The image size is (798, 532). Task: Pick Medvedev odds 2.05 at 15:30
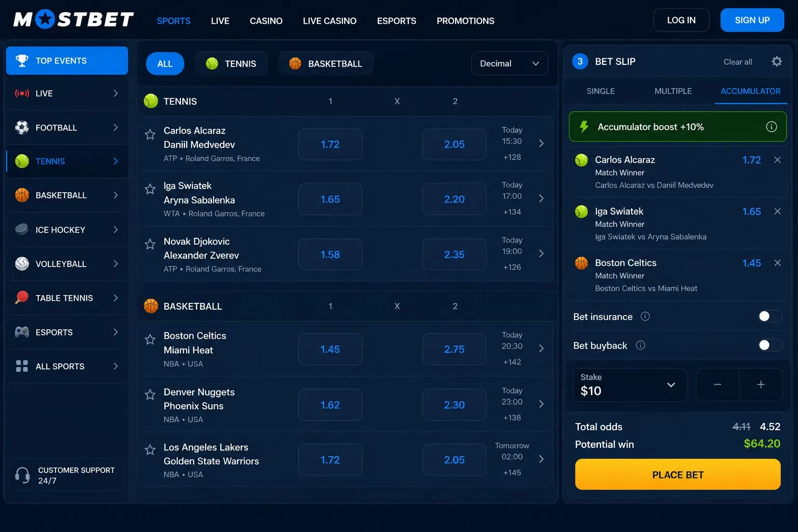coord(455,144)
